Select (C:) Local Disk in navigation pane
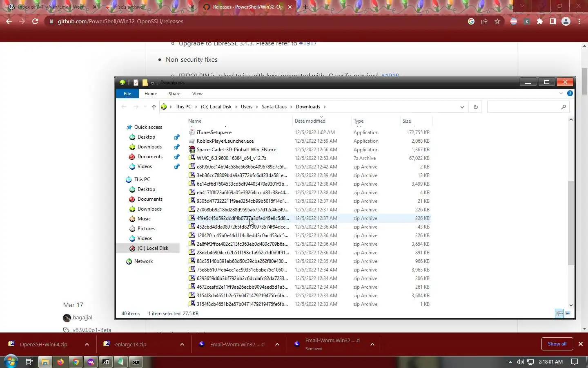Screen dimensions: 588x368 click(x=153, y=248)
